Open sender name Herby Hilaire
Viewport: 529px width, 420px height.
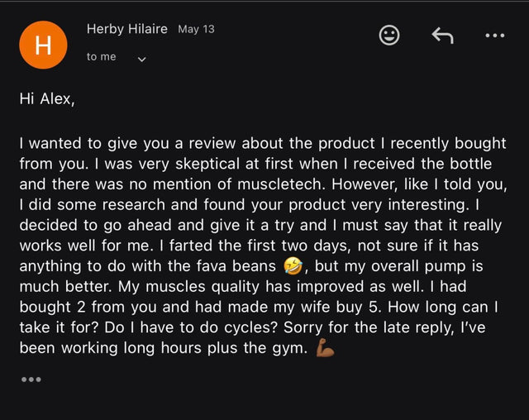tap(126, 29)
